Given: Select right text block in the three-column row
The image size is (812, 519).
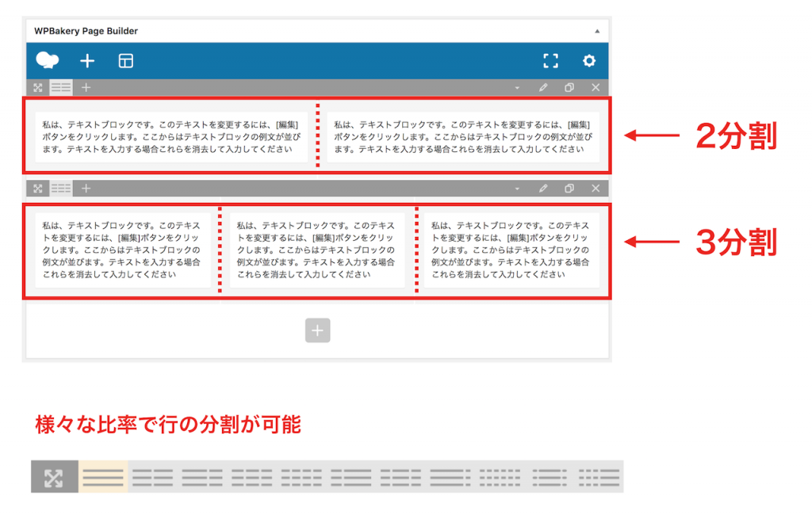Looking at the screenshot, I should point(511,250).
